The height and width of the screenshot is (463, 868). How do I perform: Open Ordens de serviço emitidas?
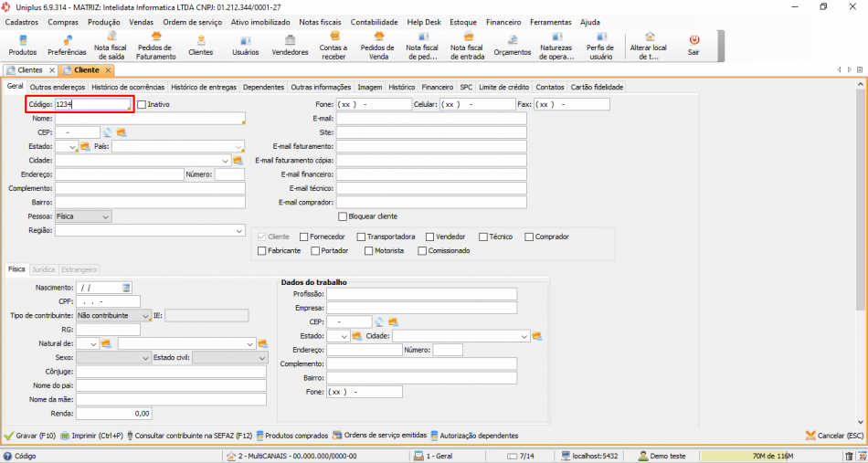pyautogui.click(x=379, y=436)
